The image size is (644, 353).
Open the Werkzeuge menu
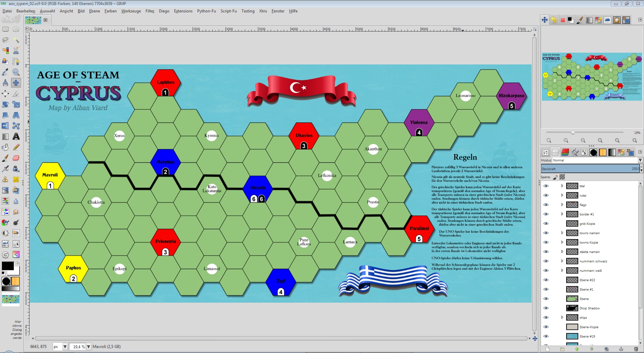[x=131, y=11]
